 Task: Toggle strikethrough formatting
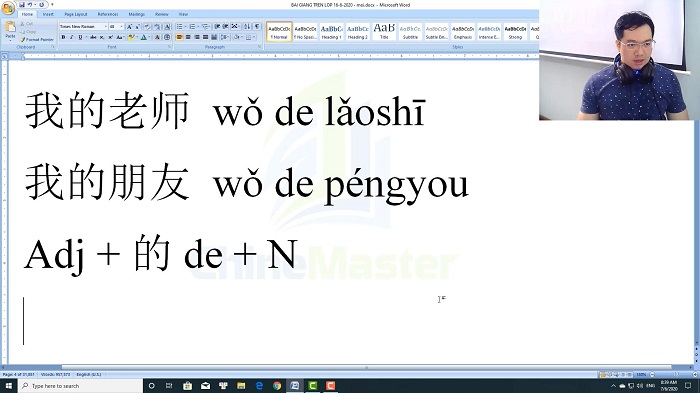click(93, 38)
